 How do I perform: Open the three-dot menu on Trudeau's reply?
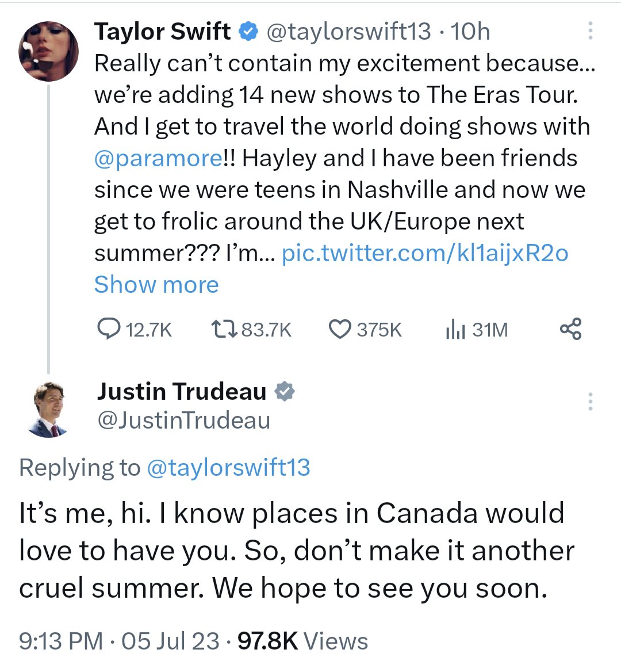590,402
